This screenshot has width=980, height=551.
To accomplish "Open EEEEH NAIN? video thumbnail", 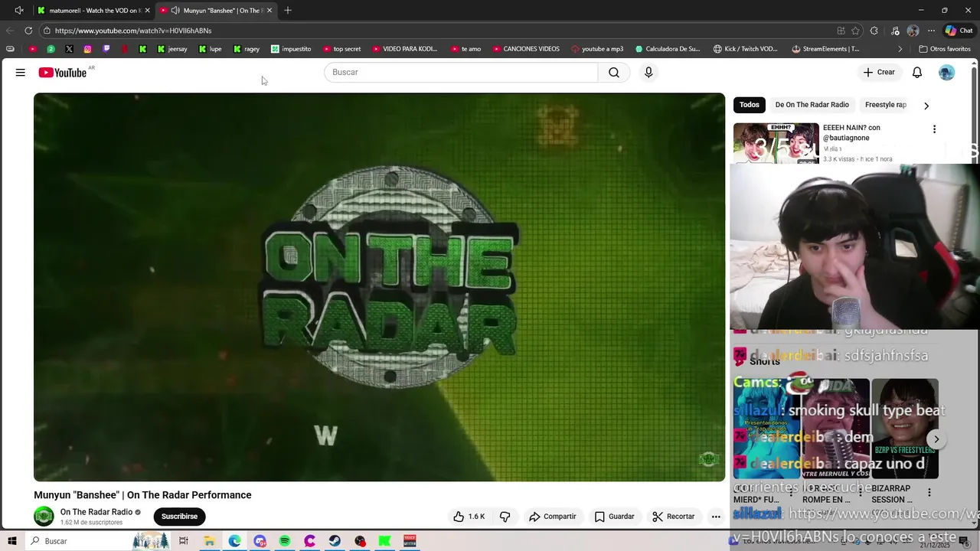I will (x=776, y=143).
